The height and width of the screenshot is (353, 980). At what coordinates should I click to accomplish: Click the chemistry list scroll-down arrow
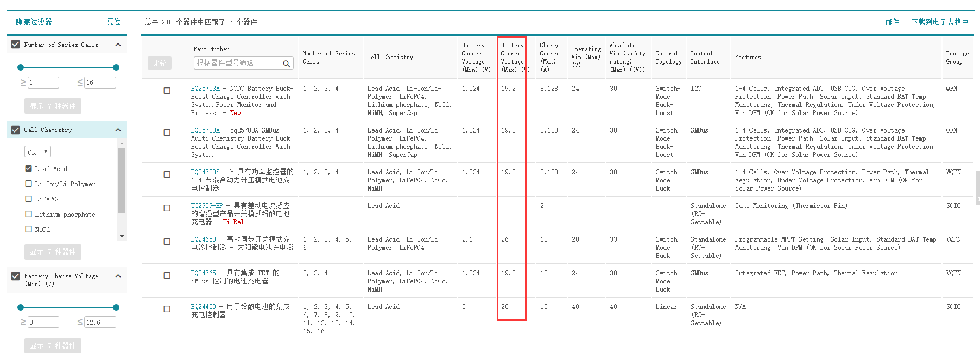122,236
